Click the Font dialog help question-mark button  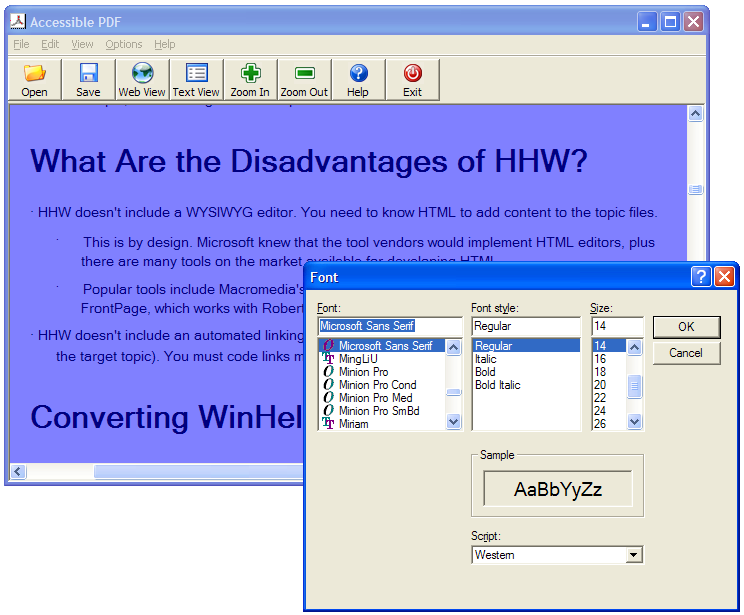702,277
